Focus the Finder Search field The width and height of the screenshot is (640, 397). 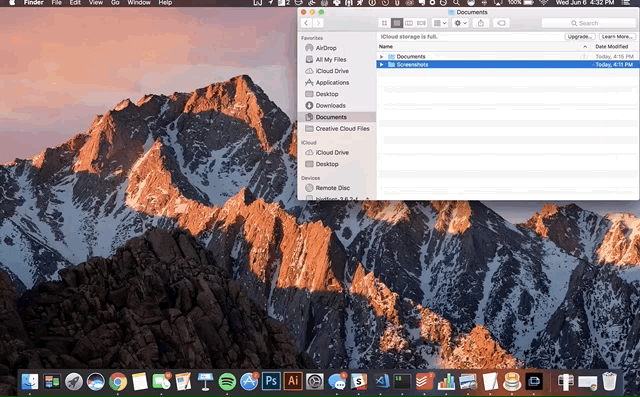[x=589, y=23]
